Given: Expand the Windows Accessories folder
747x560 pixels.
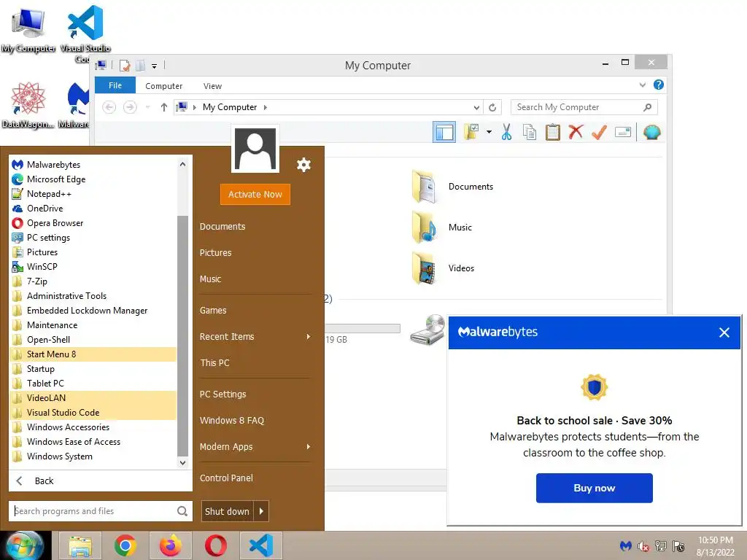Looking at the screenshot, I should (93, 427).
